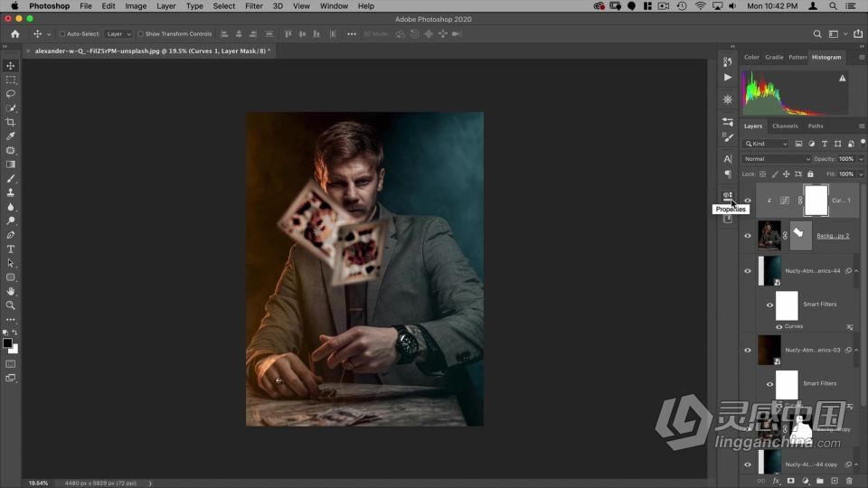Open the blend mode Normal dropdown
This screenshot has width=868, height=488.
[776, 159]
